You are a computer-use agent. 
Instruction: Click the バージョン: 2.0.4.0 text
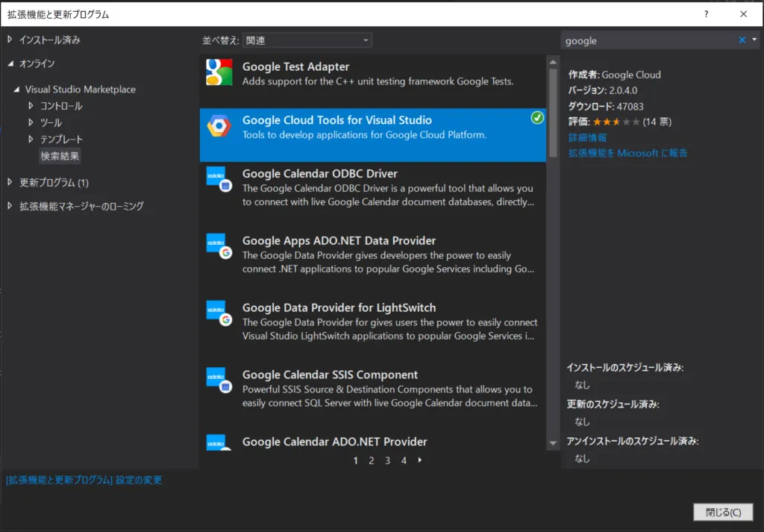pos(602,90)
